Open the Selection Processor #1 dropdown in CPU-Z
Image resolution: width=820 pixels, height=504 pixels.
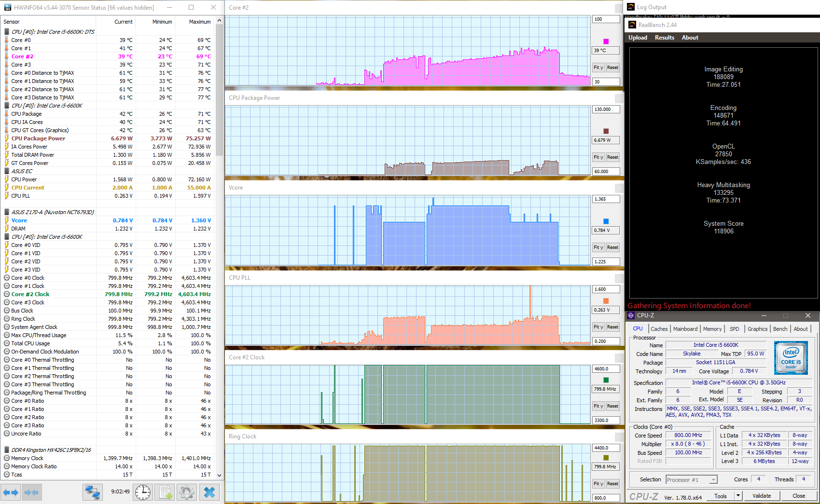coord(691,479)
